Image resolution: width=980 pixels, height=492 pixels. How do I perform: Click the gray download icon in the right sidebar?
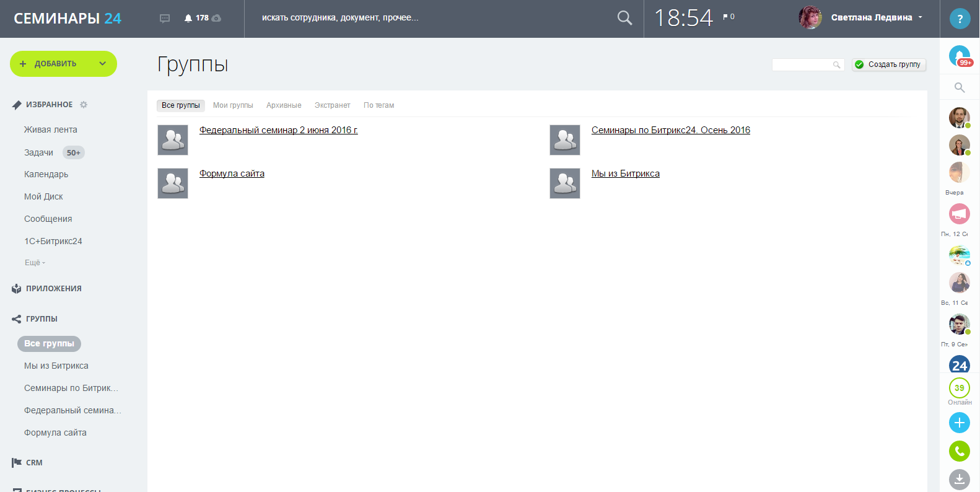click(959, 479)
